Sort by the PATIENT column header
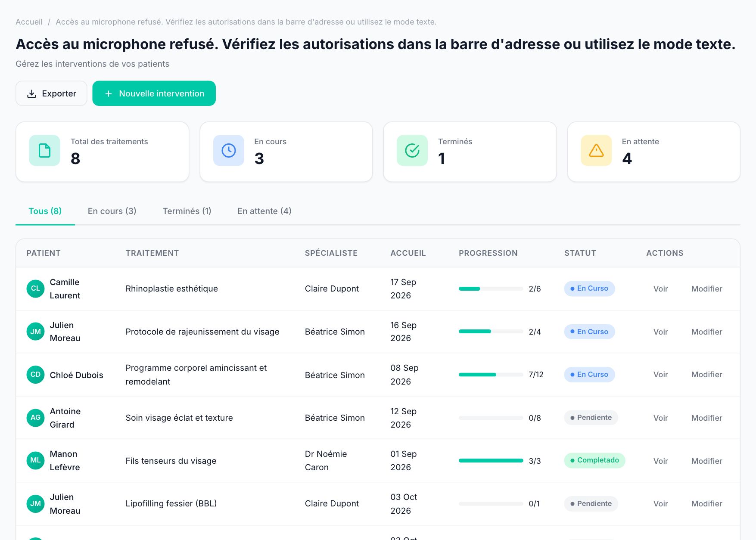 [44, 253]
